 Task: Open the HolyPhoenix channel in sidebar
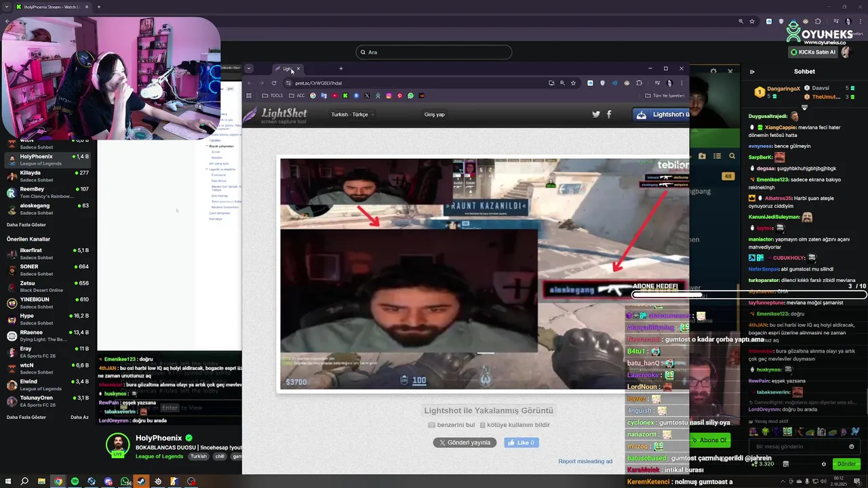[48, 160]
